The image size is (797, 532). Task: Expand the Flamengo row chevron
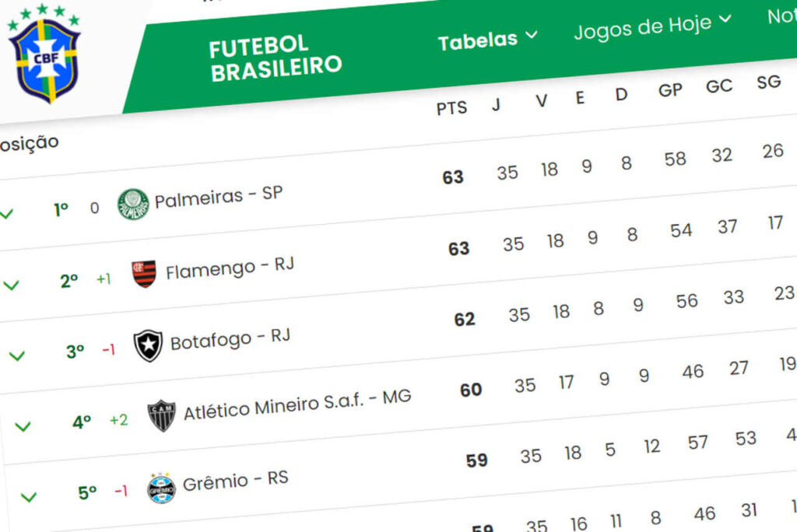[x=11, y=285]
